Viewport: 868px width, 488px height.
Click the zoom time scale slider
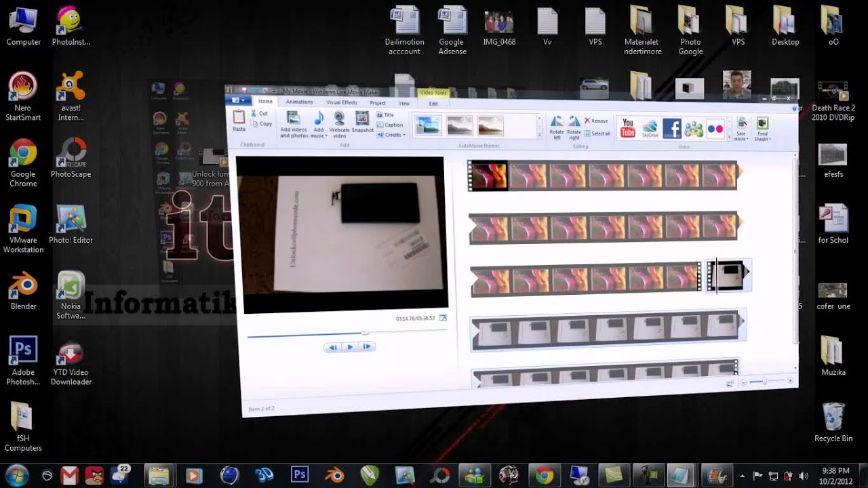coord(764,382)
